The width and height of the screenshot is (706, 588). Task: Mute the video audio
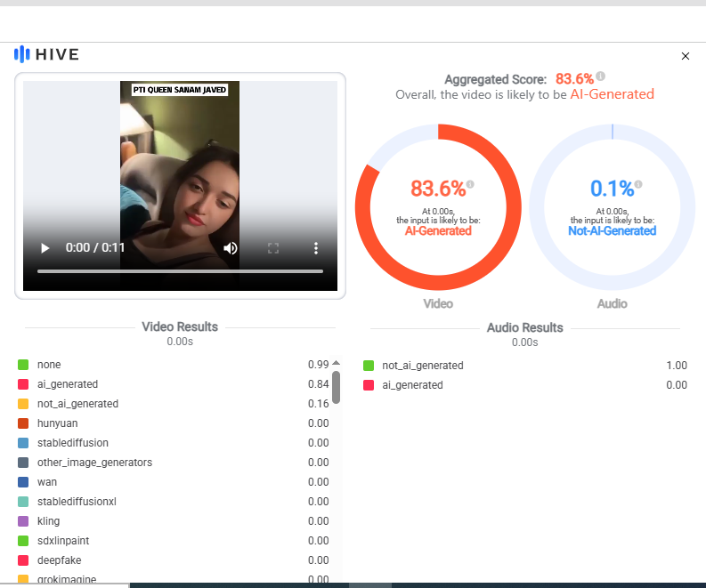coord(230,248)
